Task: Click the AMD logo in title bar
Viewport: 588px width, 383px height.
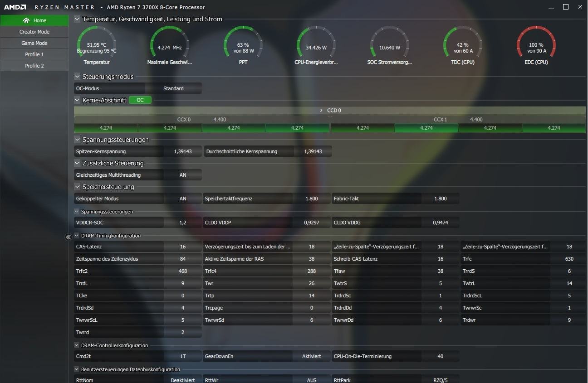Action: click(15, 7)
